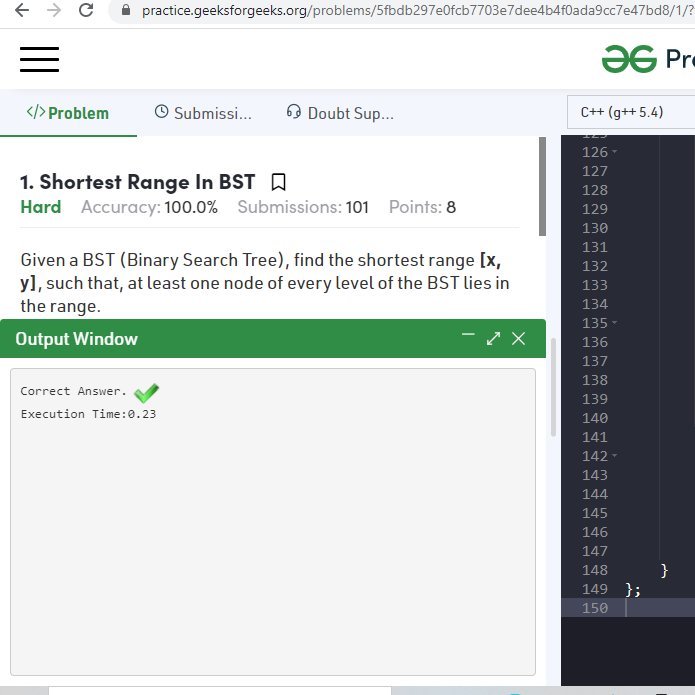Reload the page with the refresh icon
The height and width of the screenshot is (695, 695).
pos(86,10)
